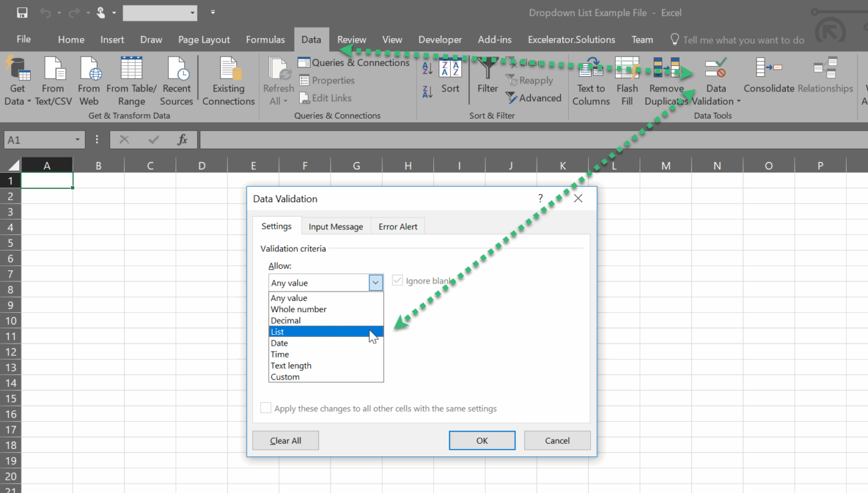868x493 pixels.
Task: Open the Customize Quick Access Toolbar arrow
Action: 213,13
